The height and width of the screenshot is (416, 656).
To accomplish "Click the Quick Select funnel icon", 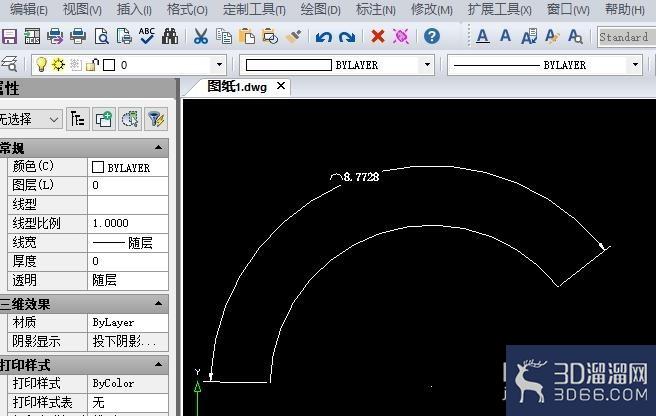I will (x=156, y=119).
